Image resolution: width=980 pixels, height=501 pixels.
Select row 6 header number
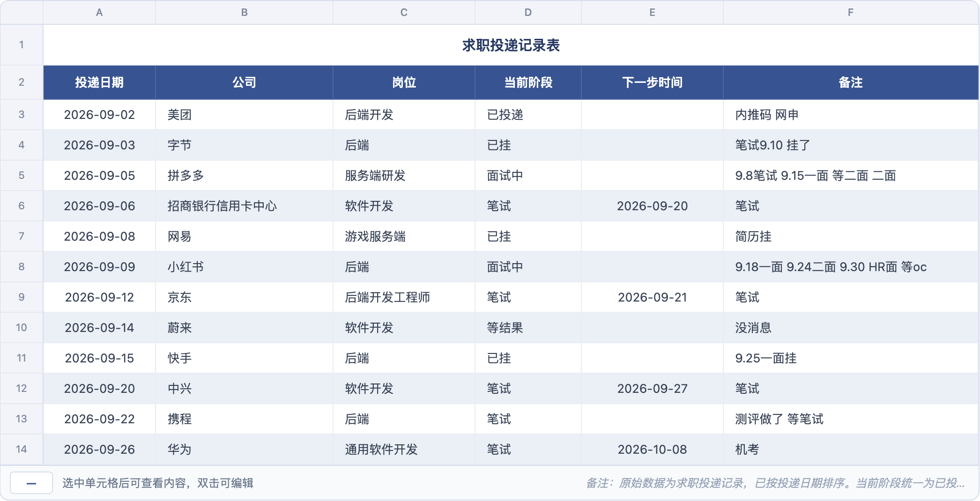pos(22,206)
